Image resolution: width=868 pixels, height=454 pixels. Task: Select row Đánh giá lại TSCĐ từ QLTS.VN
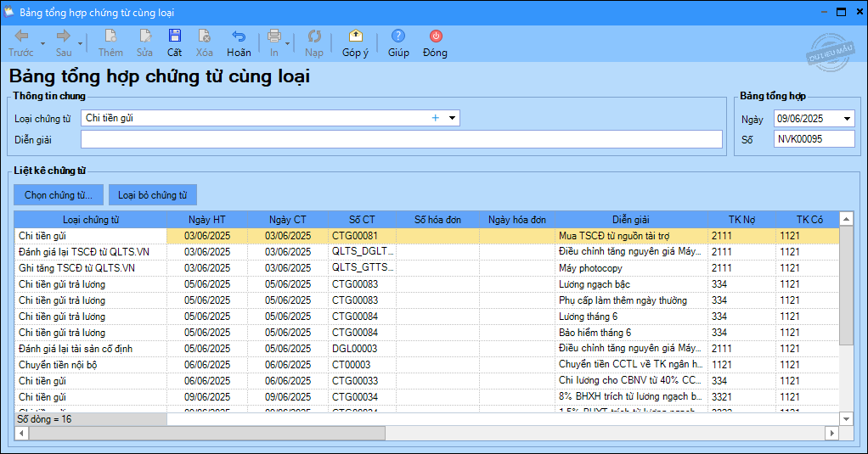pos(426,252)
